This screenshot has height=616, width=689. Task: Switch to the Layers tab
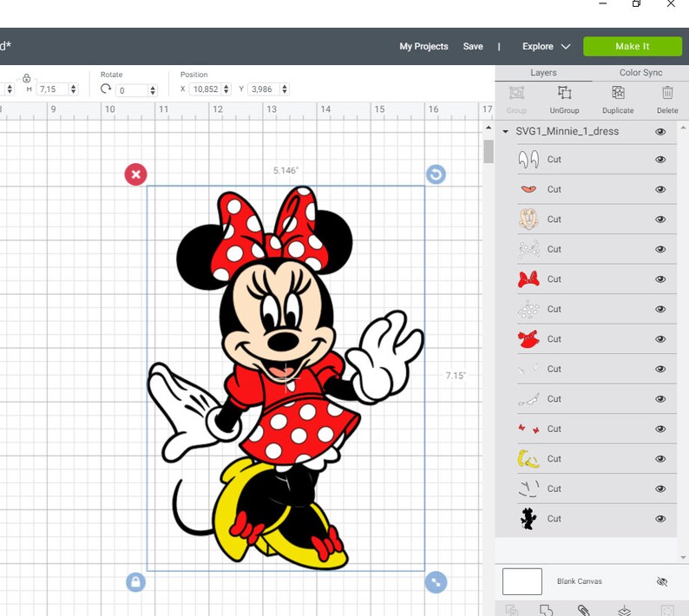pos(543,73)
